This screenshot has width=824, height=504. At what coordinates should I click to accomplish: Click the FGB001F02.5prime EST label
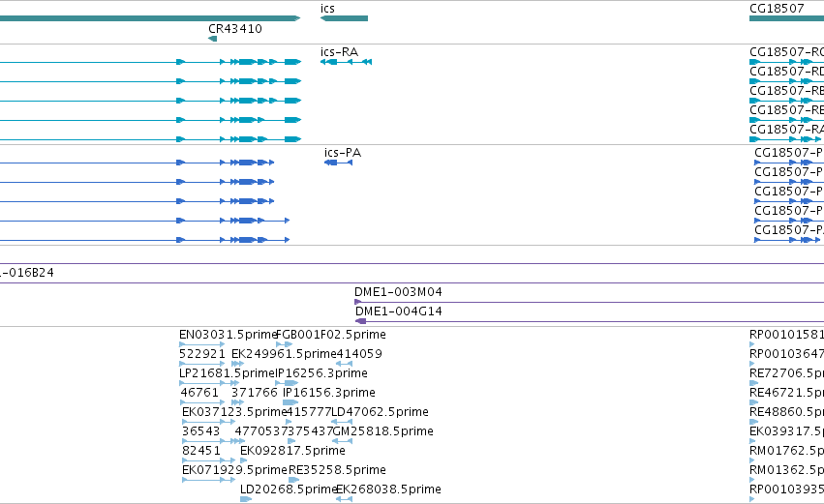(x=331, y=335)
